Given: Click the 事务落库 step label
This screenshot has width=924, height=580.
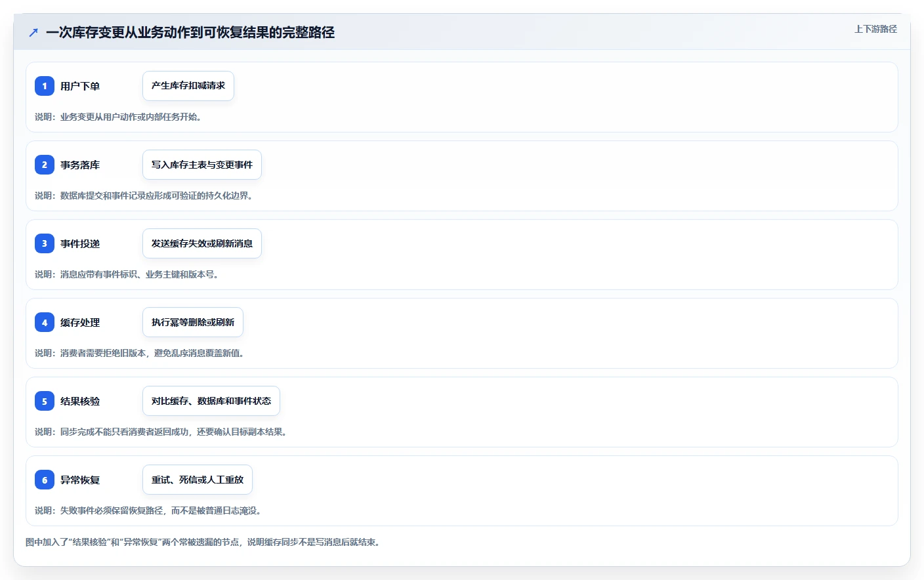Looking at the screenshot, I should 80,165.
